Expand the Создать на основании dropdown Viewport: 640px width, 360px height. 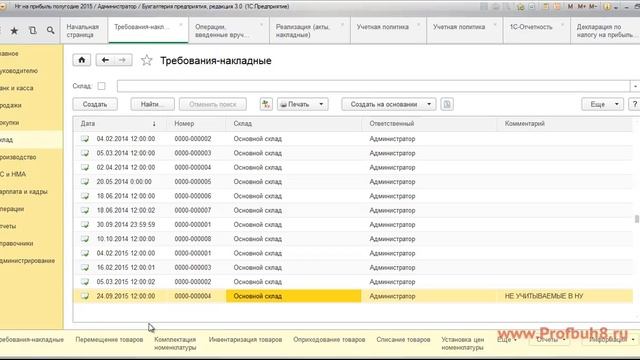[429, 104]
